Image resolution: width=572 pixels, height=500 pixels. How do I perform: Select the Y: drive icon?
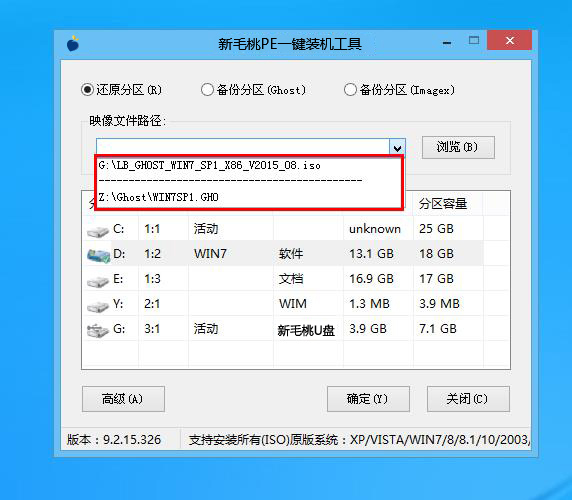click(x=98, y=306)
